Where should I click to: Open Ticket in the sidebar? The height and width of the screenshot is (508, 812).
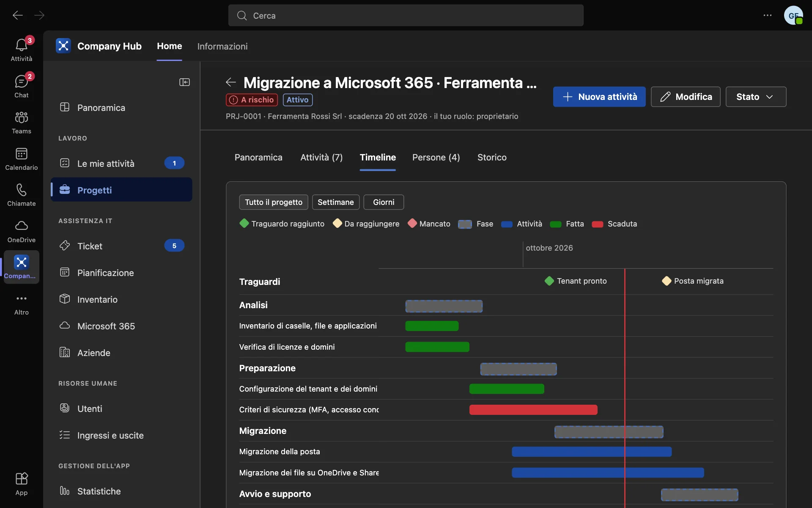(x=121, y=246)
